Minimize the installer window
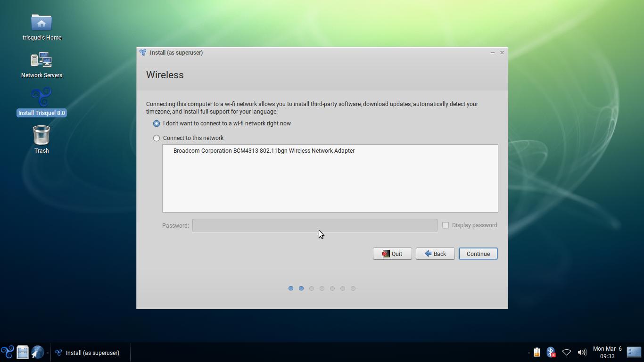 point(493,52)
